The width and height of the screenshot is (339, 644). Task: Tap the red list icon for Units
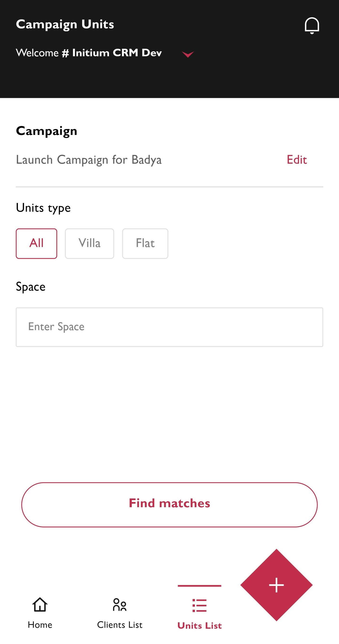click(200, 605)
